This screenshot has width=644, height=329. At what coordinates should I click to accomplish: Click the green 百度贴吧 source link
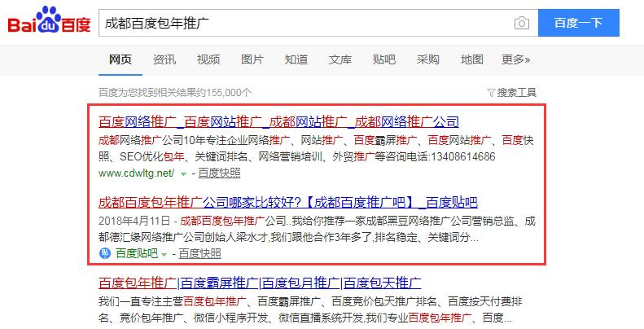click(x=137, y=253)
